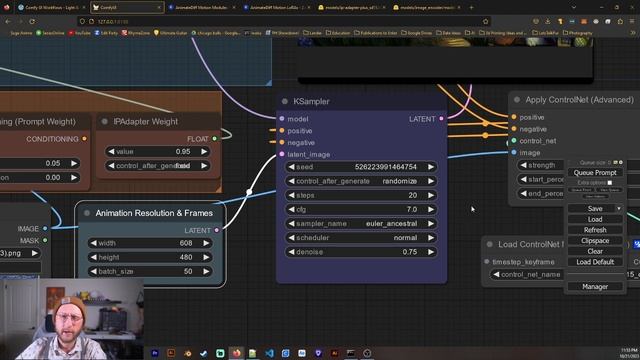The width and height of the screenshot is (640, 360).
Task: Click the Animation Resolution LATENT output socket
Action: tap(217, 230)
